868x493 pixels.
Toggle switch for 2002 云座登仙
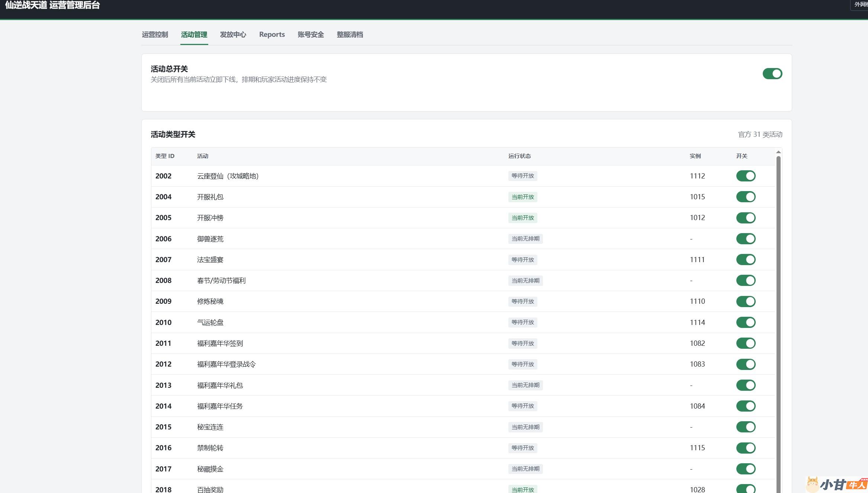(746, 176)
